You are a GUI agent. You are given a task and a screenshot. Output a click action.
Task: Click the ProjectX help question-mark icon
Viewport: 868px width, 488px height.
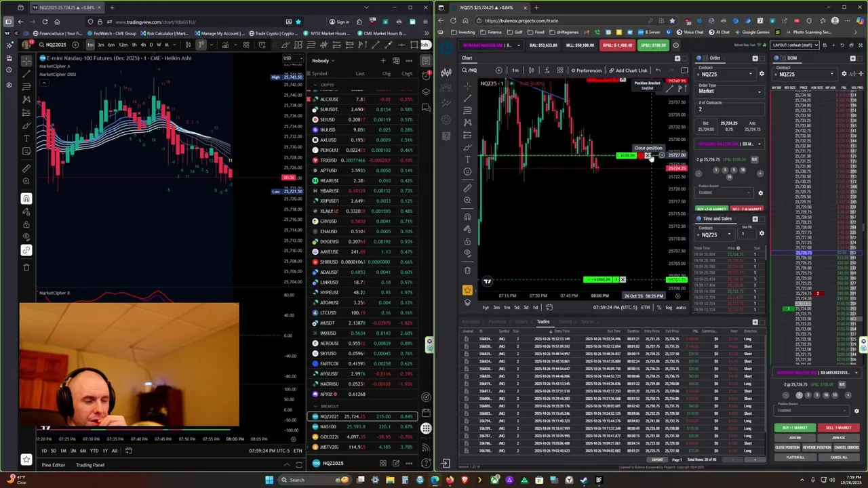click(446, 136)
